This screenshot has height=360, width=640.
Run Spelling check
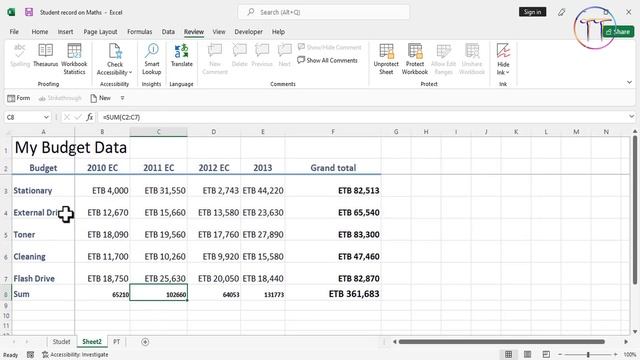coord(20,55)
